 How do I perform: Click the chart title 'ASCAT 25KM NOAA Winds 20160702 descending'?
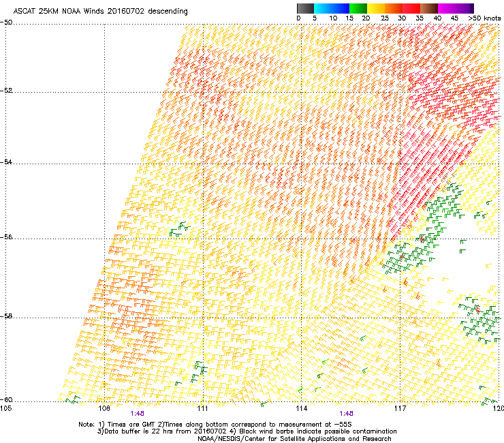click(100, 11)
